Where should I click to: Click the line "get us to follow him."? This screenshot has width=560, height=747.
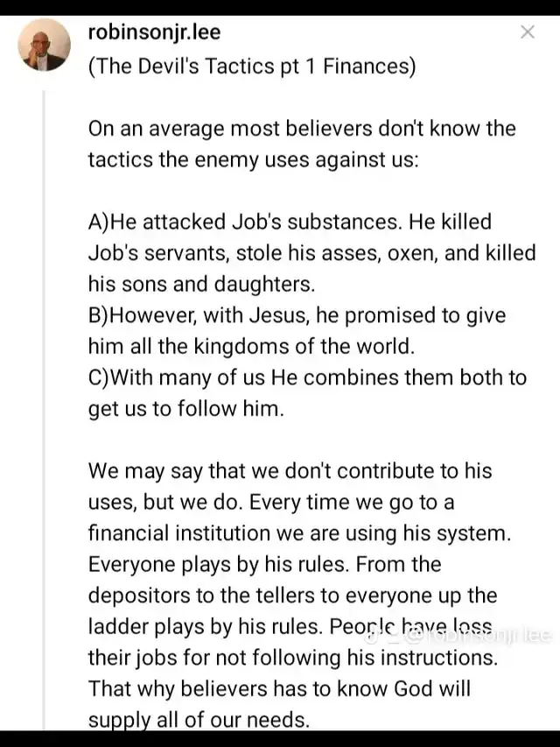185,409
